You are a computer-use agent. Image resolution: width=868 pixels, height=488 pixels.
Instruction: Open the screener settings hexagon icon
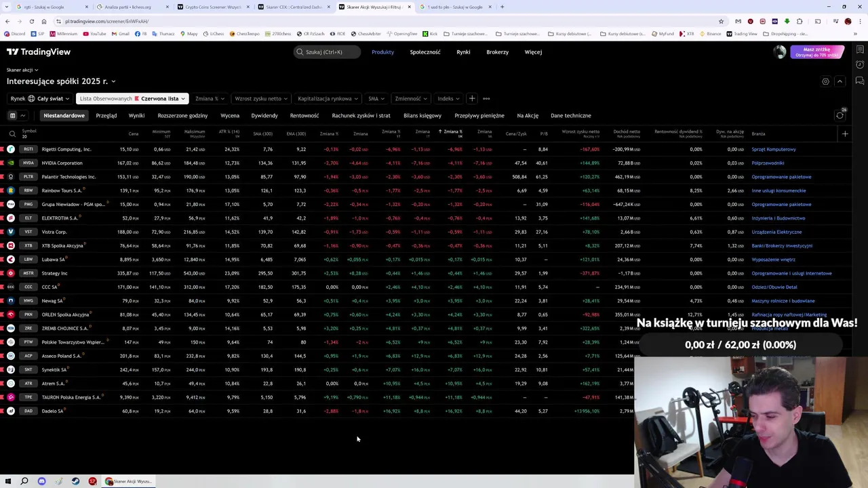pyautogui.click(x=825, y=81)
